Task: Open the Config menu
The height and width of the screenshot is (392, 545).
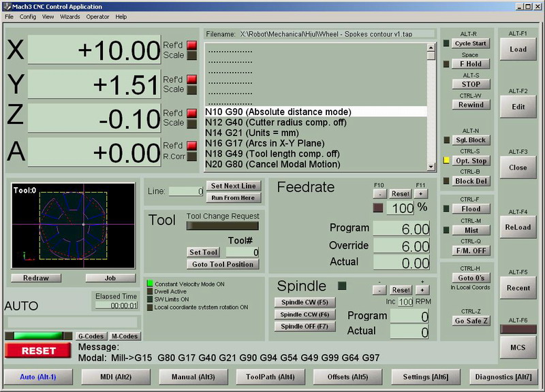Action: click(28, 16)
